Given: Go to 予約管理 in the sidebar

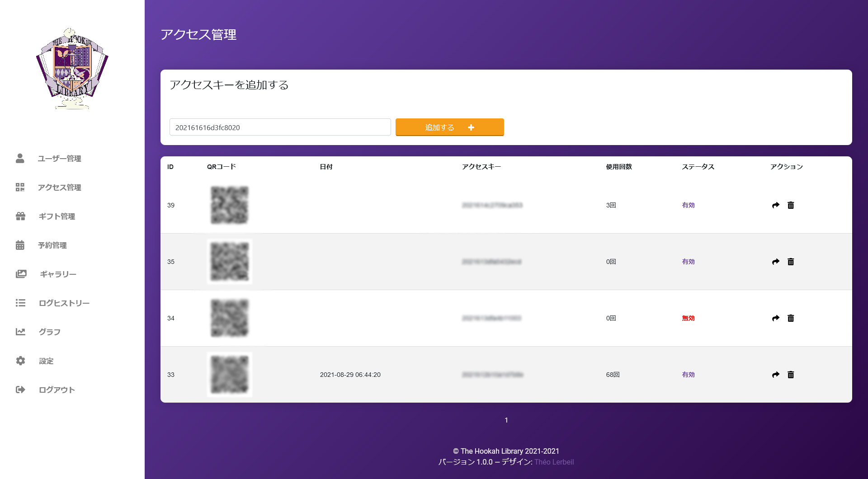Looking at the screenshot, I should (52, 245).
